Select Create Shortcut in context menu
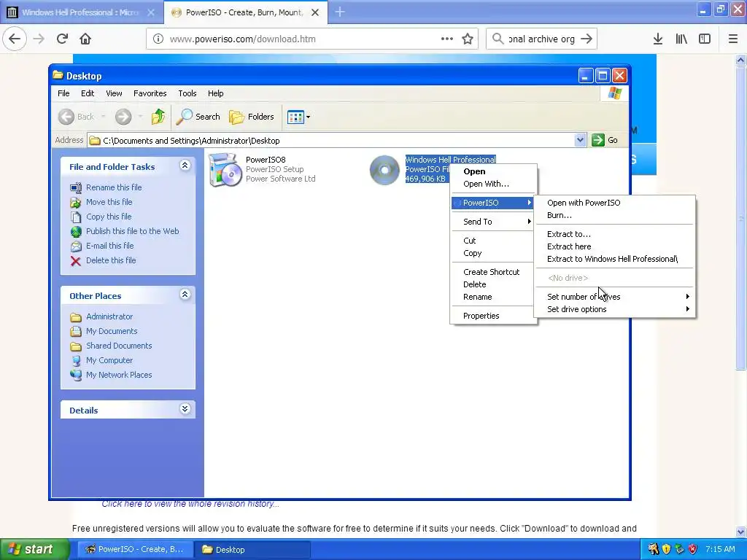Screen dimensions: 747x560 click(x=494, y=272)
